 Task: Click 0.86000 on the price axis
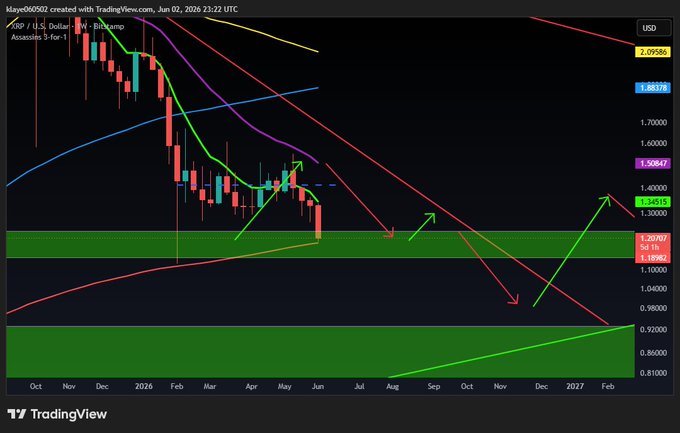pos(654,353)
